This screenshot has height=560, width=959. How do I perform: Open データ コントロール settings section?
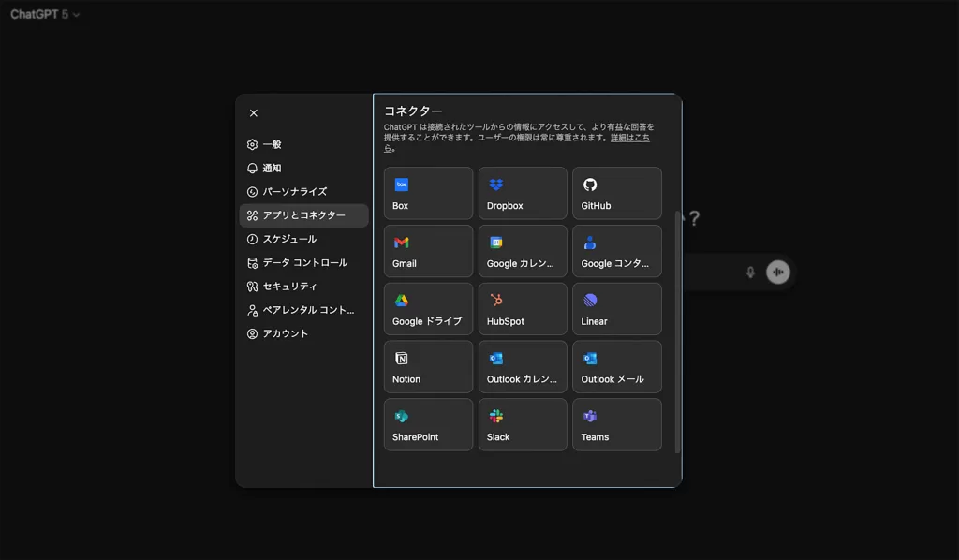pos(304,263)
